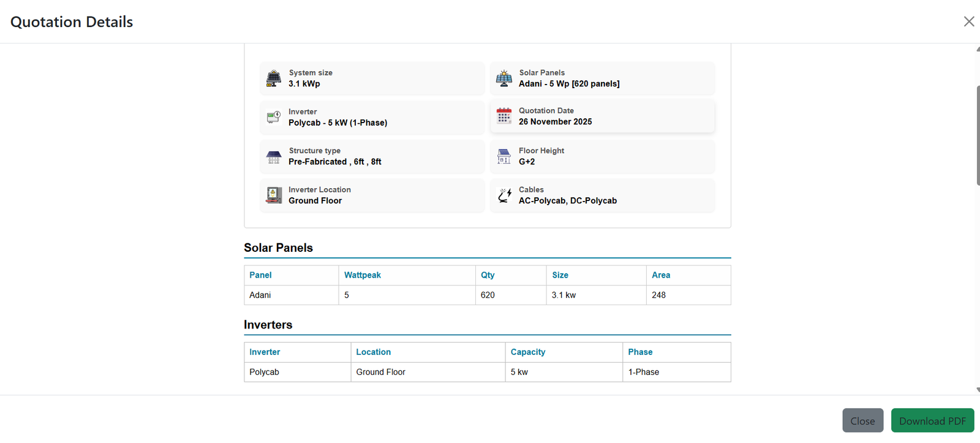This screenshot has width=980, height=443.
Task: Click the Inverter Location icon
Action: pyautogui.click(x=274, y=195)
